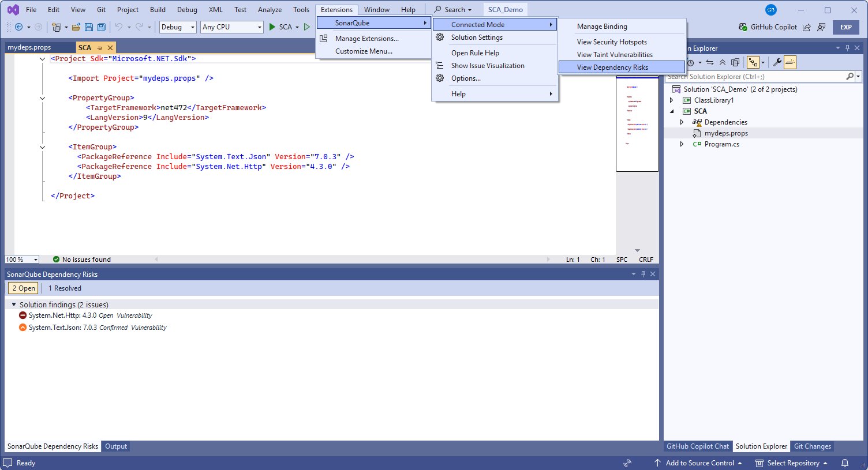Viewport: 868px width, 470px height.
Task: Choose View Dependency Risks menu entry
Action: click(x=622, y=67)
